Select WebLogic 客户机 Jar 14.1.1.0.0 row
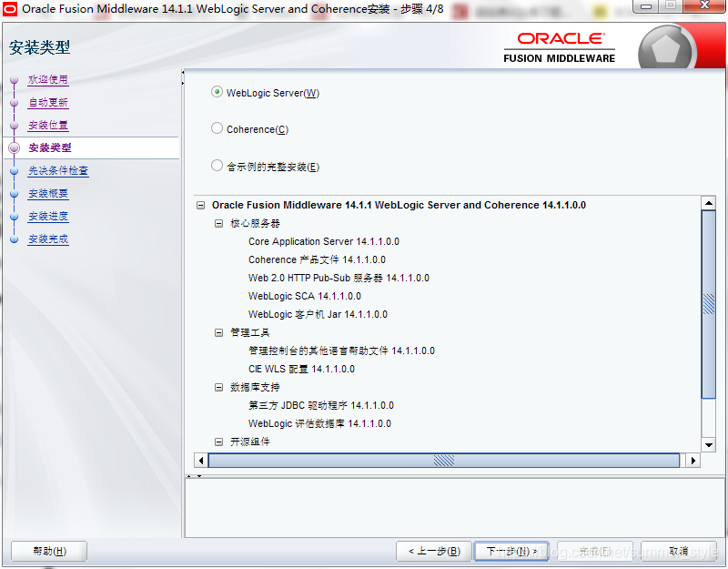Viewport: 728px width, 569px height. pyautogui.click(x=318, y=314)
